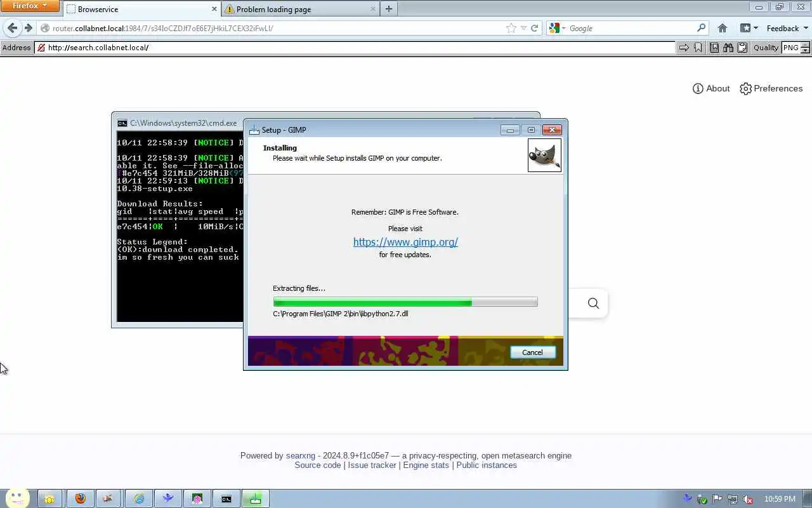
Task: Switch to the Browservice tab
Action: click(x=141, y=9)
